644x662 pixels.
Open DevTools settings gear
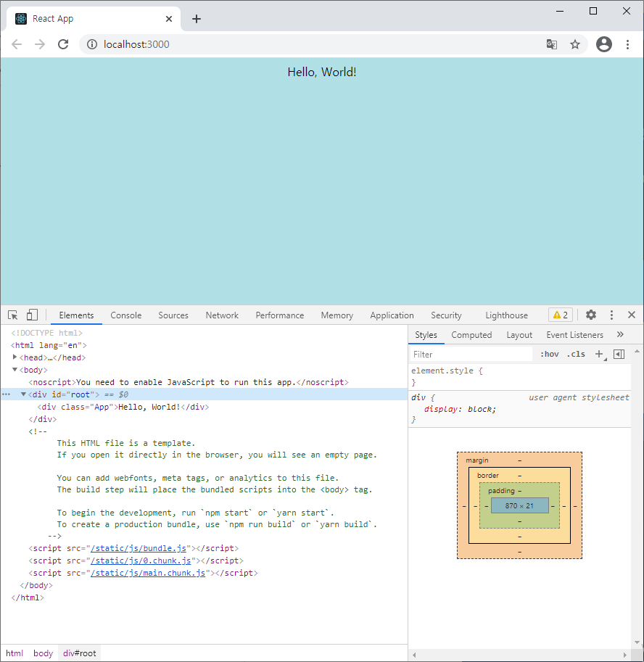(591, 315)
